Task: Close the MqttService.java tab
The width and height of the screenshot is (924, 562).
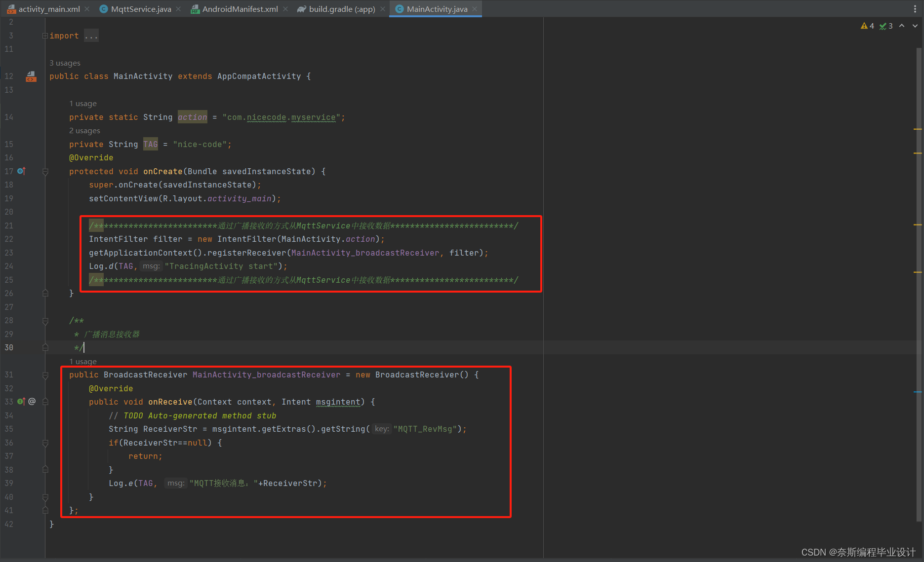Action: [x=178, y=9]
